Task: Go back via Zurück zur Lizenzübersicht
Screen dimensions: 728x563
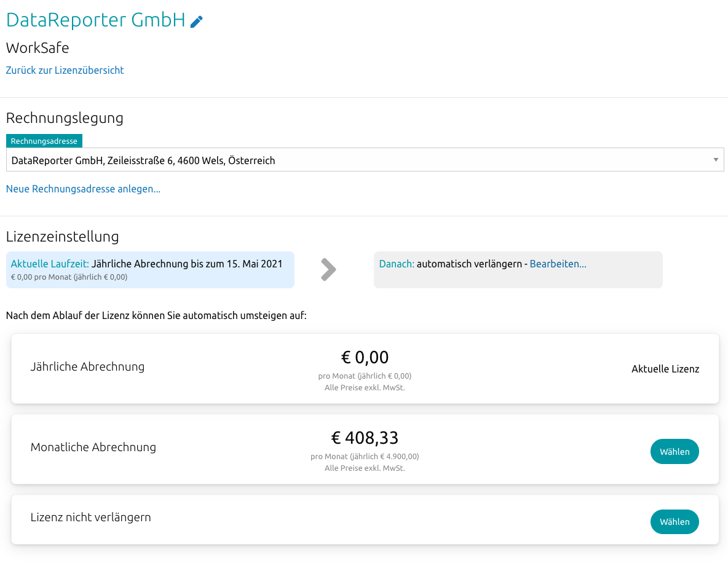Action: click(65, 70)
